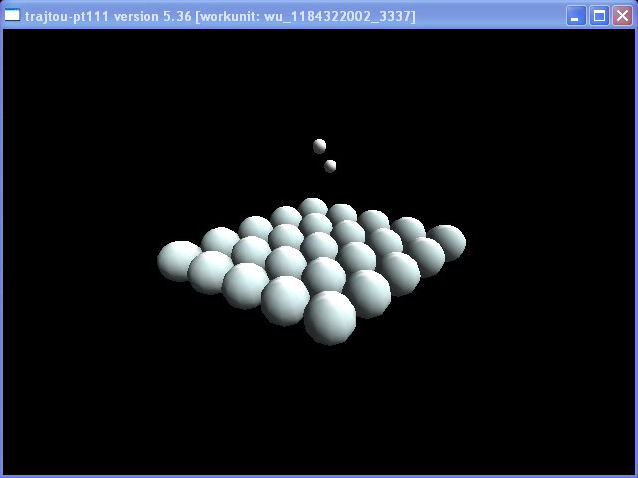Viewport: 638px width, 478px height.
Task: Minimize the trajtou-pt111 window
Action: 577,15
